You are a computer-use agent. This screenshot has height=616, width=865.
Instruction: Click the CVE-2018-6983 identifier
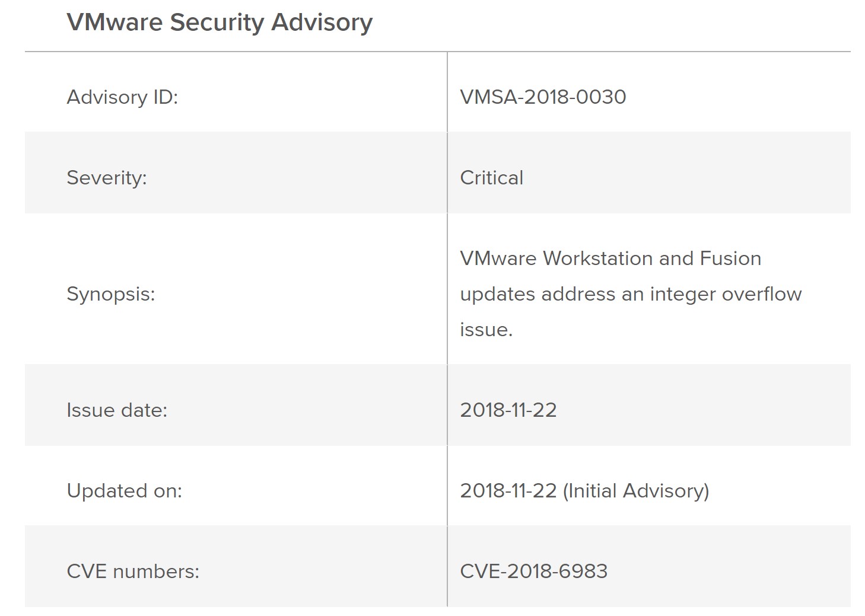[534, 571]
